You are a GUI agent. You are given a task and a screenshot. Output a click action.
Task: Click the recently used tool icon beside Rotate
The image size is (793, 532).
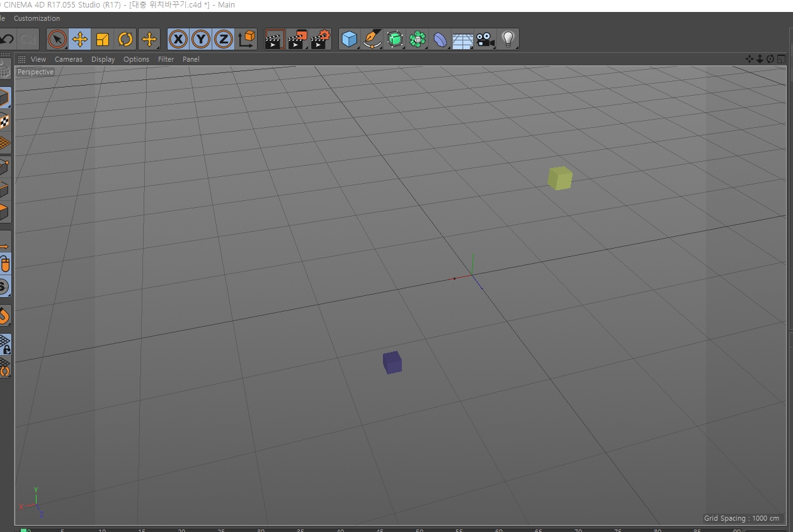click(x=149, y=40)
